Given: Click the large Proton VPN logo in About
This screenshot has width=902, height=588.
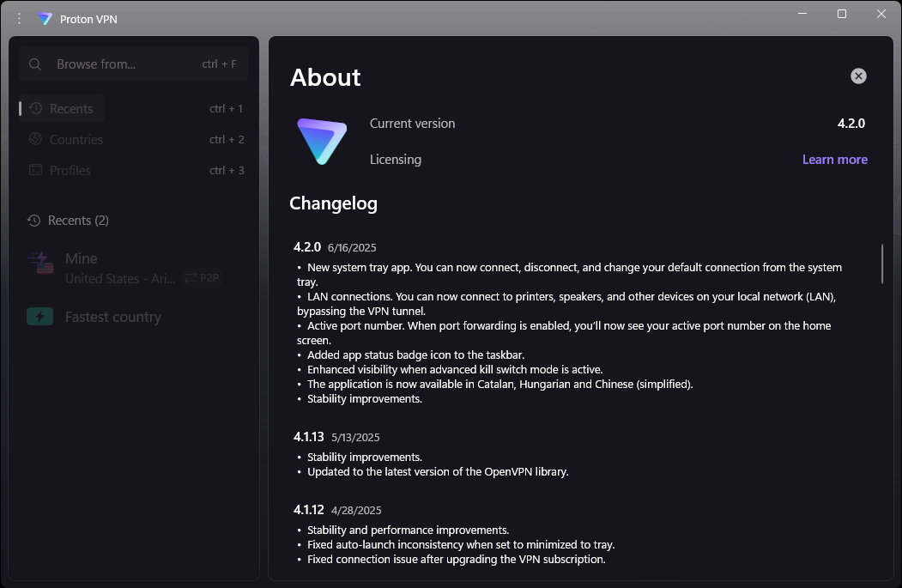Looking at the screenshot, I should point(322,141).
